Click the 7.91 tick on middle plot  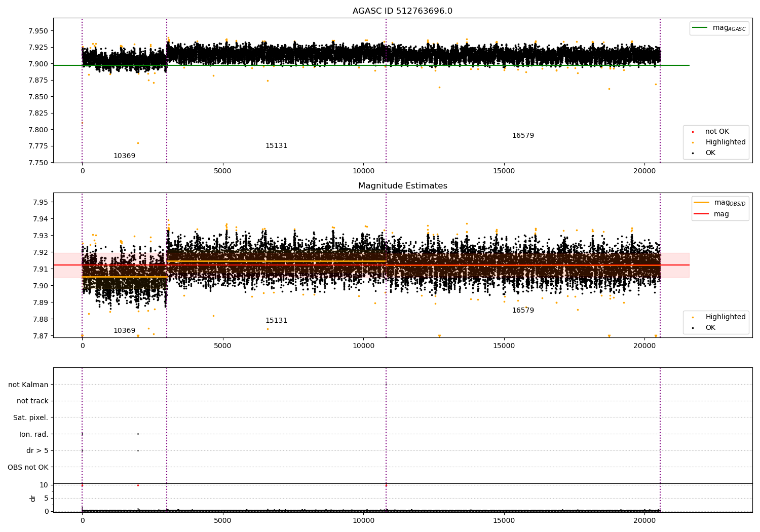coord(40,269)
